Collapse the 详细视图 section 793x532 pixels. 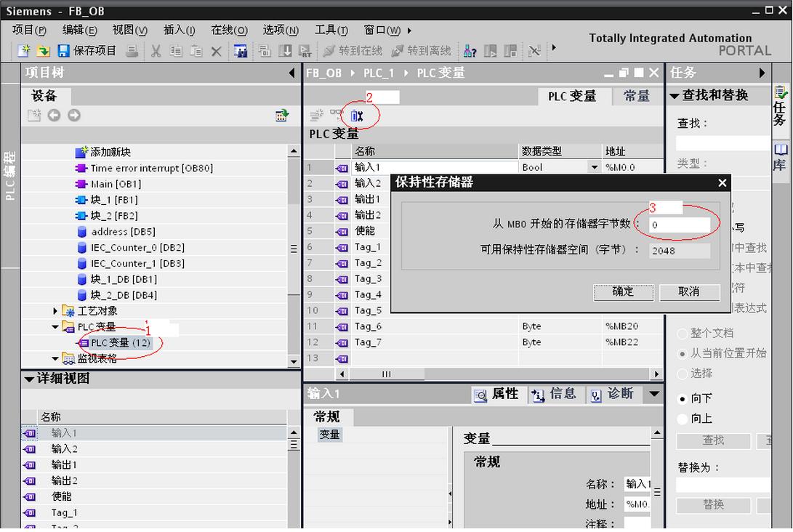(x=29, y=379)
